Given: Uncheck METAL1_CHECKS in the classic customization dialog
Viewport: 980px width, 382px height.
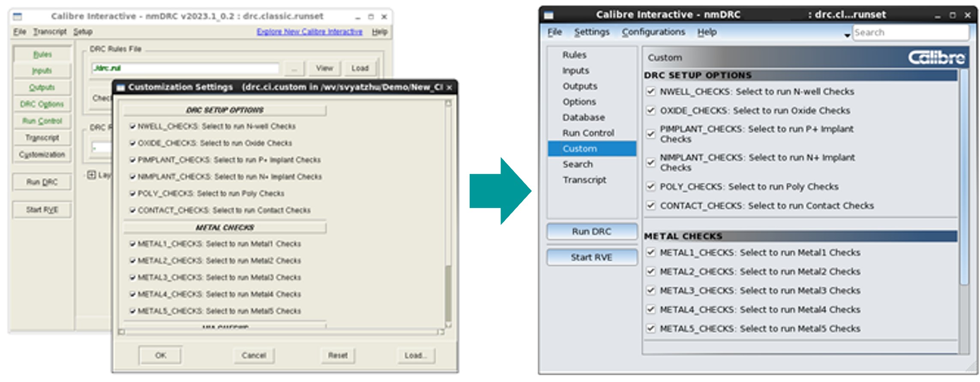Looking at the screenshot, I should 133,244.
